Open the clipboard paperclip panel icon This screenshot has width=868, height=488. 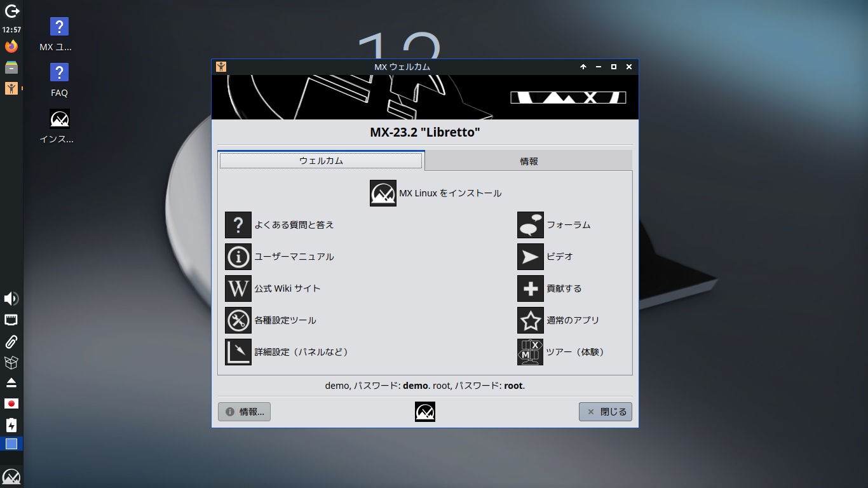coord(11,341)
